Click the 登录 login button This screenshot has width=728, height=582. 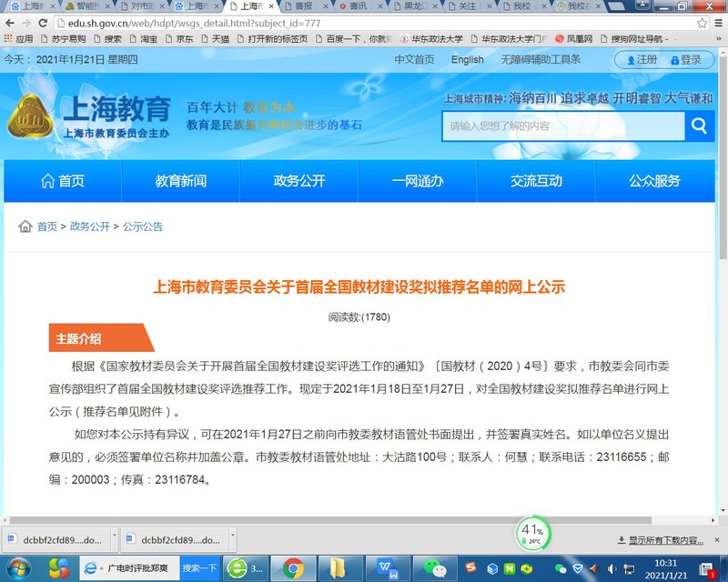682,60
